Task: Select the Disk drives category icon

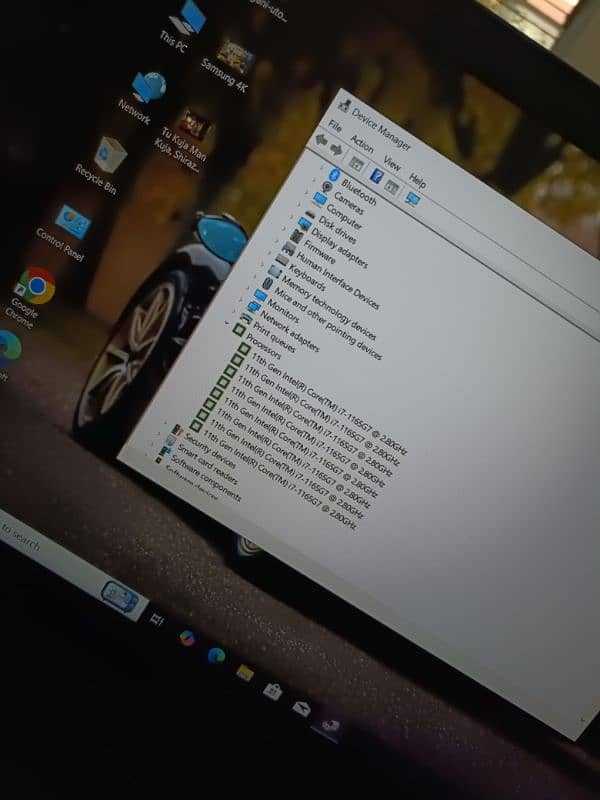Action: 311,213
